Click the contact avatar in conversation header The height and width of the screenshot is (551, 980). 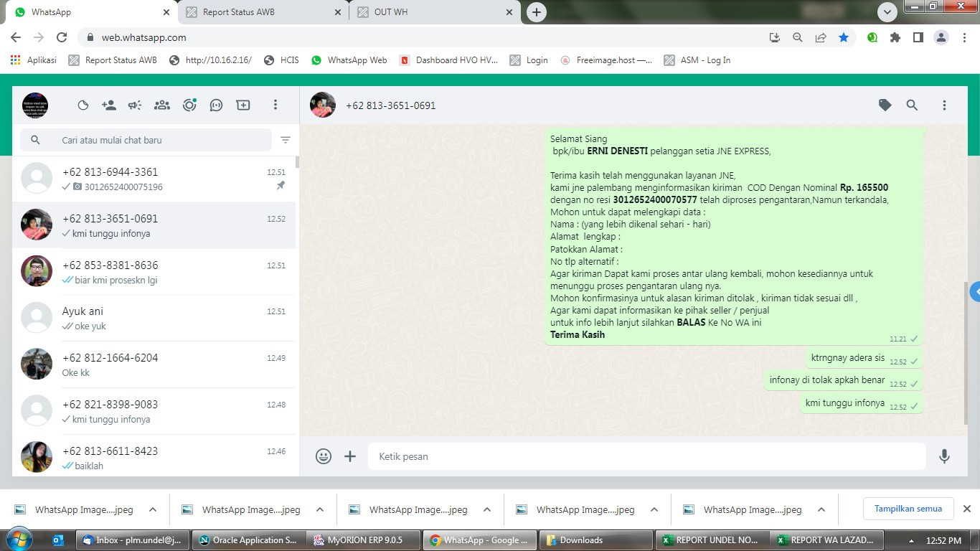point(323,105)
